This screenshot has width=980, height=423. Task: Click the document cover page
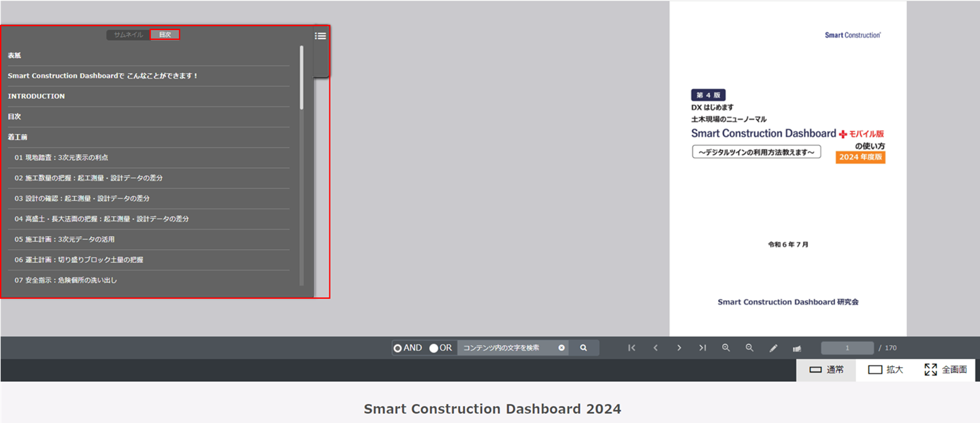tap(788, 169)
